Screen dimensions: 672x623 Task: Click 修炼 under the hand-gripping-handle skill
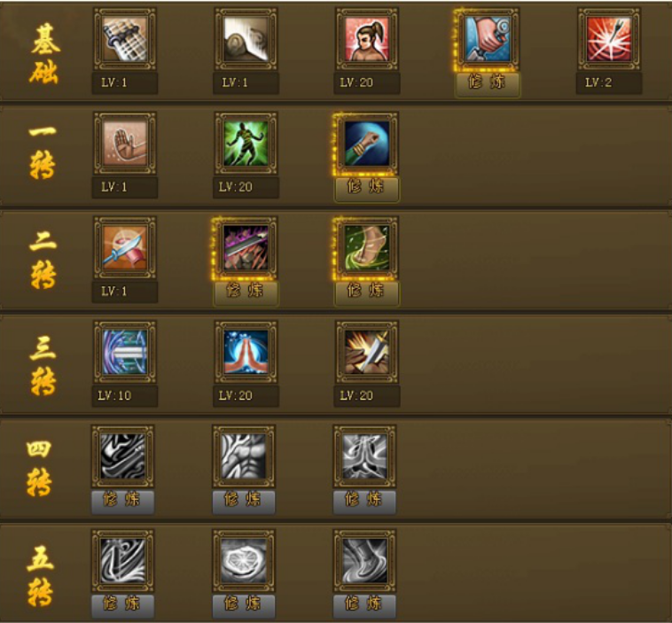coord(488,83)
